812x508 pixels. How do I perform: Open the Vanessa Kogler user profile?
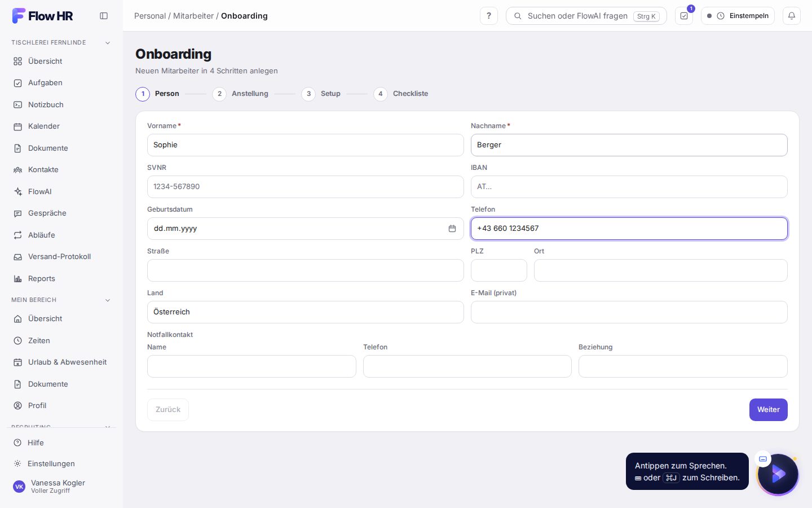point(61,486)
